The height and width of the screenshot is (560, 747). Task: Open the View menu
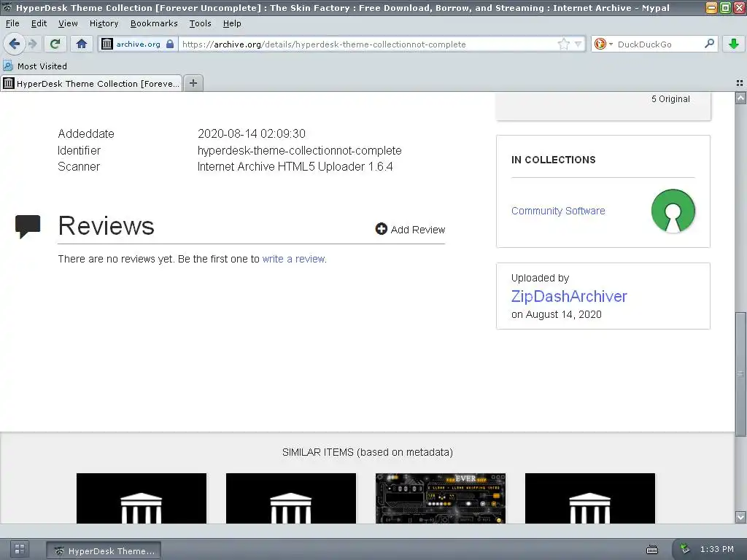point(68,23)
